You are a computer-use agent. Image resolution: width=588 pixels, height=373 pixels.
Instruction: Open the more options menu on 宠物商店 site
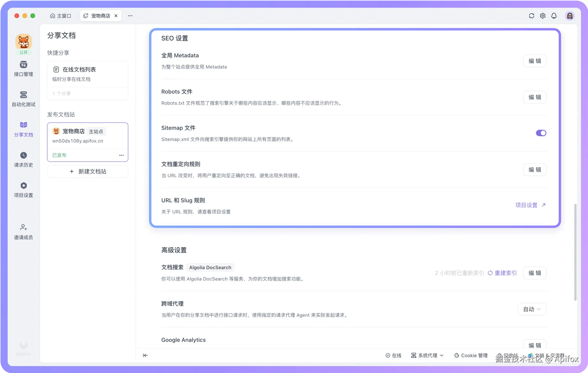coord(121,155)
